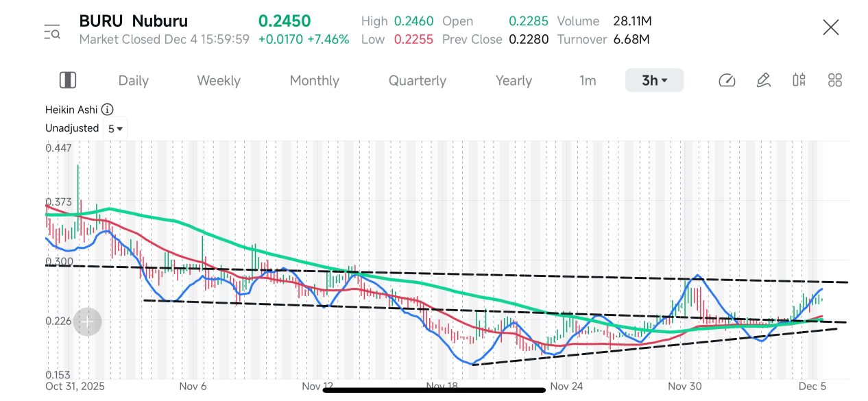Select the 1m interval tab

click(588, 80)
